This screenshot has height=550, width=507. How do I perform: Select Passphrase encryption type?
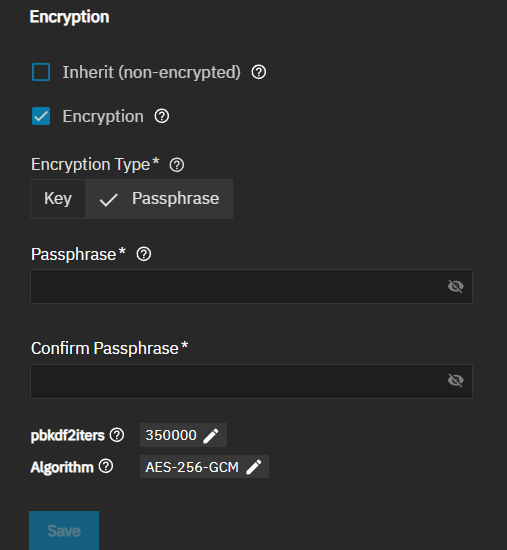pyautogui.click(x=159, y=199)
